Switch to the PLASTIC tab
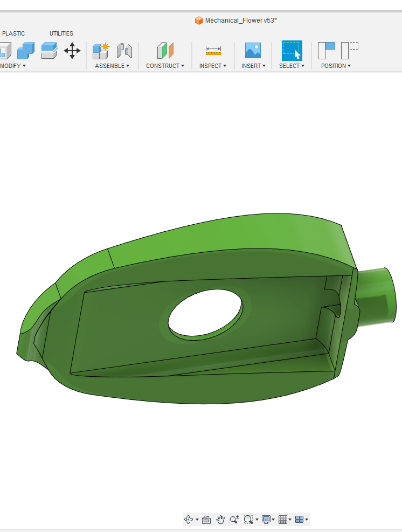 coord(13,33)
